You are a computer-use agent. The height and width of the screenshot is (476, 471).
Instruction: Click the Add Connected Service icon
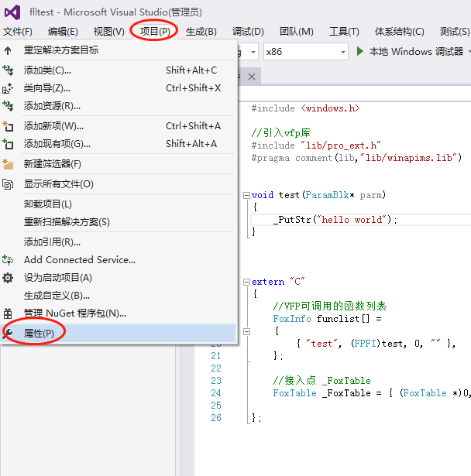(x=8, y=260)
